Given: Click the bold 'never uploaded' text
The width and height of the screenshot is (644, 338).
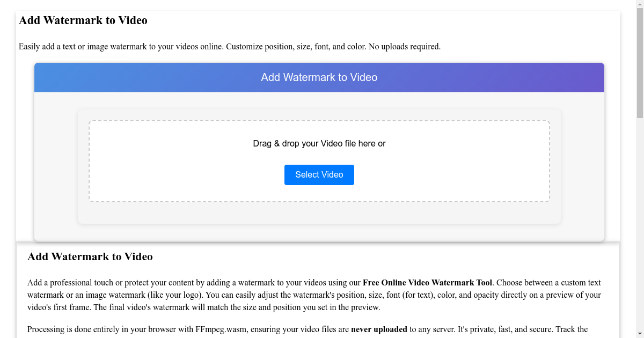Looking at the screenshot, I should (x=379, y=329).
